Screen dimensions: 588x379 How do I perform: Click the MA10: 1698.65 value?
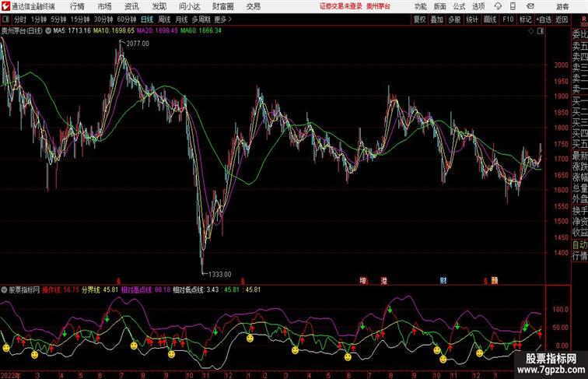point(114,31)
